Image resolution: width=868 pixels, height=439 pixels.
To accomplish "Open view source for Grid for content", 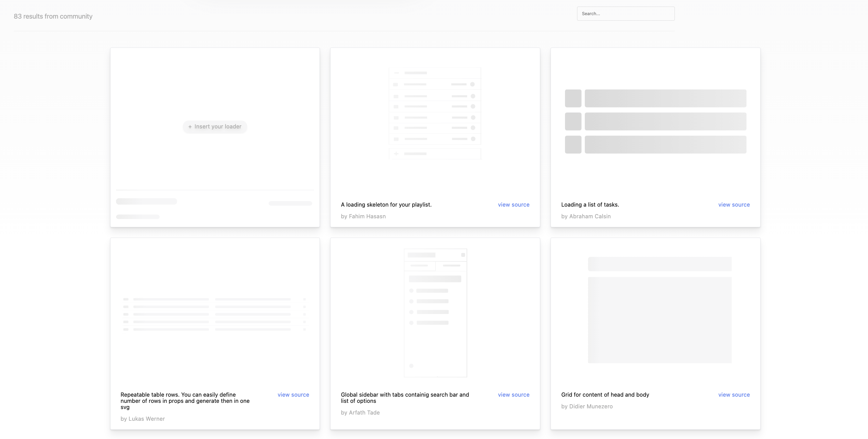I will [734, 395].
